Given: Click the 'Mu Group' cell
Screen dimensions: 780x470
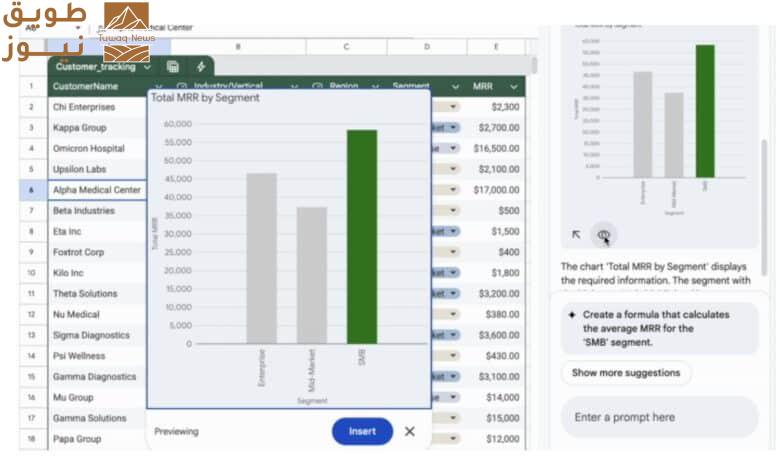Looking at the screenshot, I should 98,397.
